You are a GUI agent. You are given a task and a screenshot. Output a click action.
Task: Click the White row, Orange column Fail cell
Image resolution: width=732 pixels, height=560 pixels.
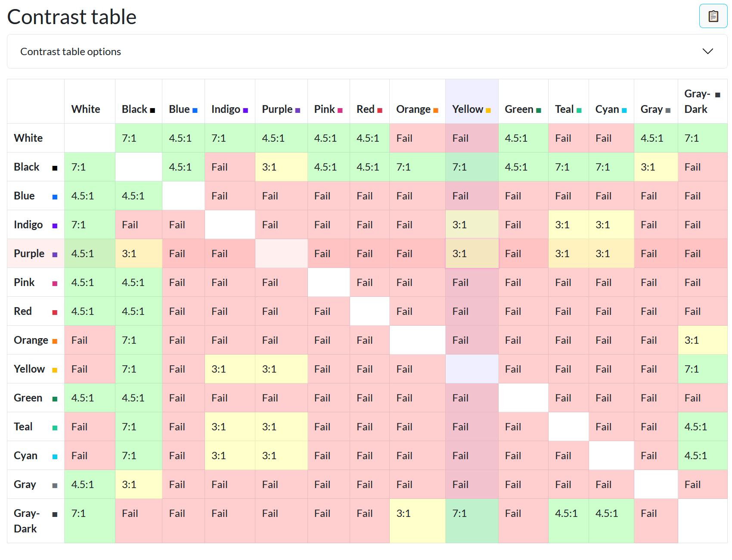tap(417, 138)
